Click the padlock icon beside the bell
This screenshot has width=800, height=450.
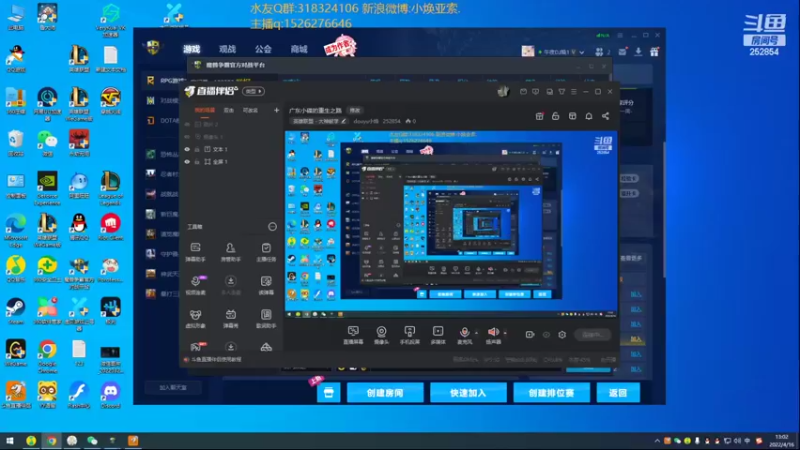(x=556, y=116)
